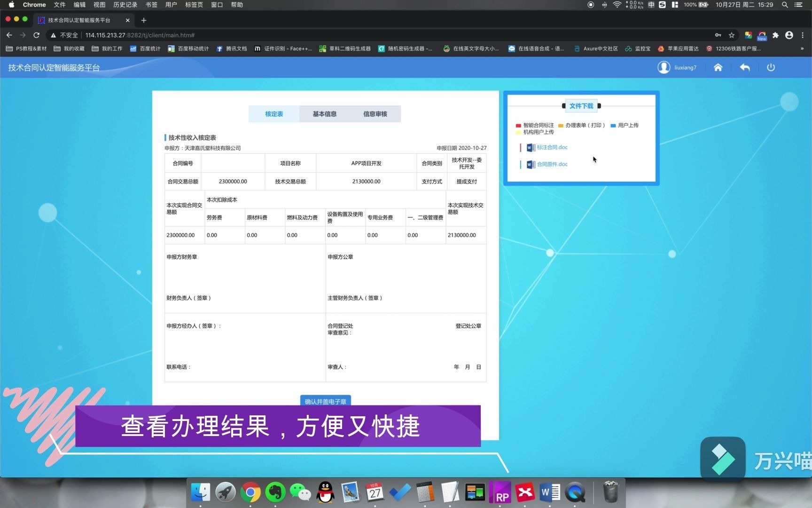
Task: Open QQ penguin icon in the dock
Action: tap(325, 492)
